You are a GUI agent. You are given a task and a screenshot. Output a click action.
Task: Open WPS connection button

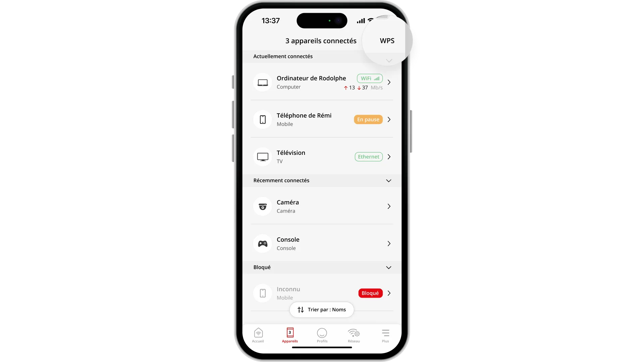coord(387,40)
